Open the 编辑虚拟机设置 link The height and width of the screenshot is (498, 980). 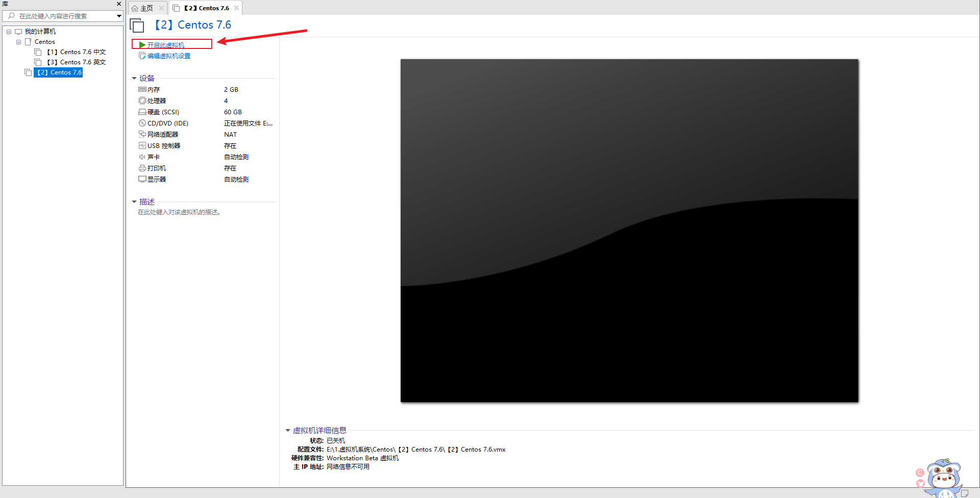click(x=169, y=56)
